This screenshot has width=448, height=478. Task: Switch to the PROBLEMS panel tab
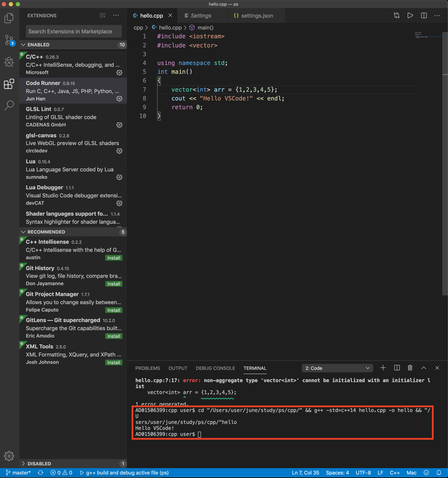point(148,368)
